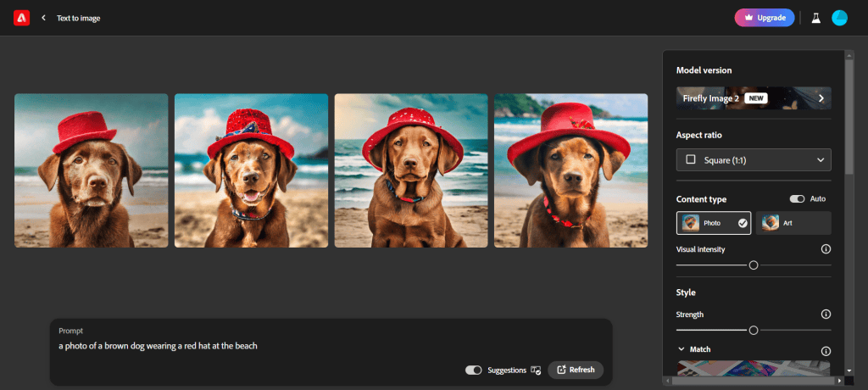Click the Model version heading
The height and width of the screenshot is (390, 868).
704,70
